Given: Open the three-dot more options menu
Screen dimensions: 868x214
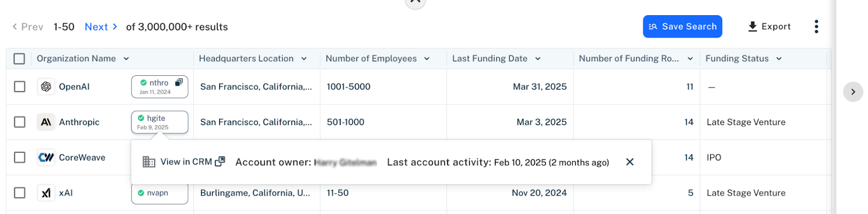Looking at the screenshot, I should click(816, 27).
